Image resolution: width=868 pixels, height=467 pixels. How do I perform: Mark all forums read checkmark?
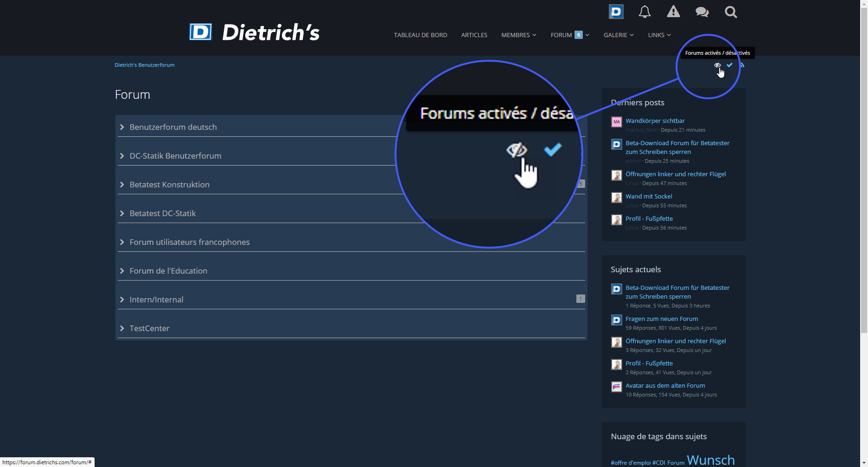tap(730, 65)
